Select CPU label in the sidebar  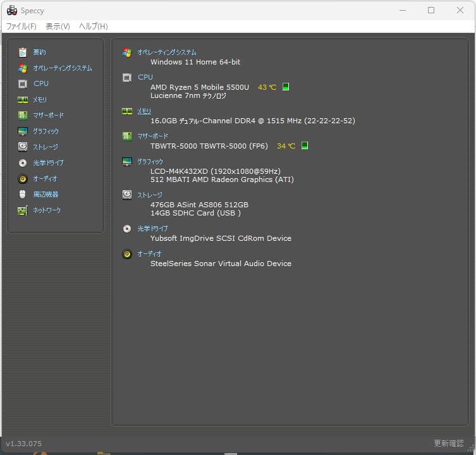[x=41, y=83]
